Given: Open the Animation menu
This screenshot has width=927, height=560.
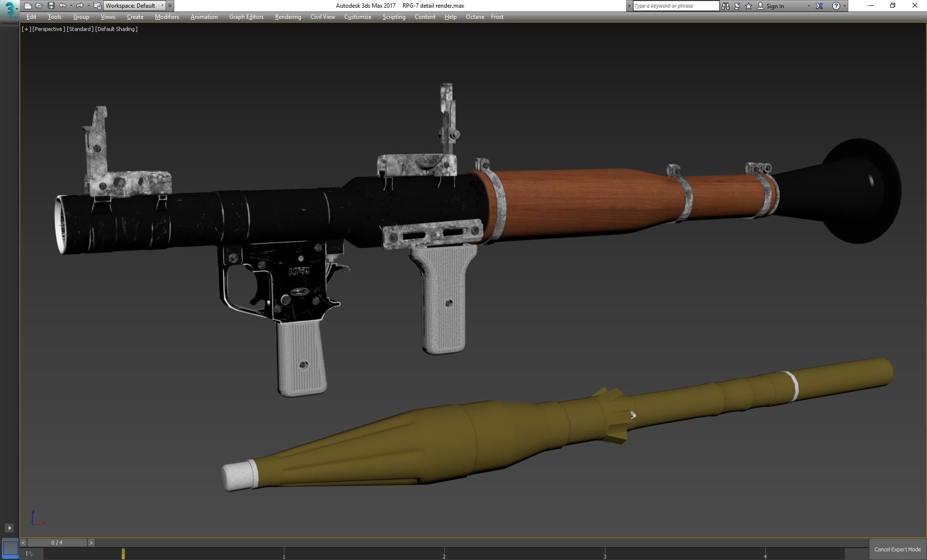Looking at the screenshot, I should (x=204, y=17).
